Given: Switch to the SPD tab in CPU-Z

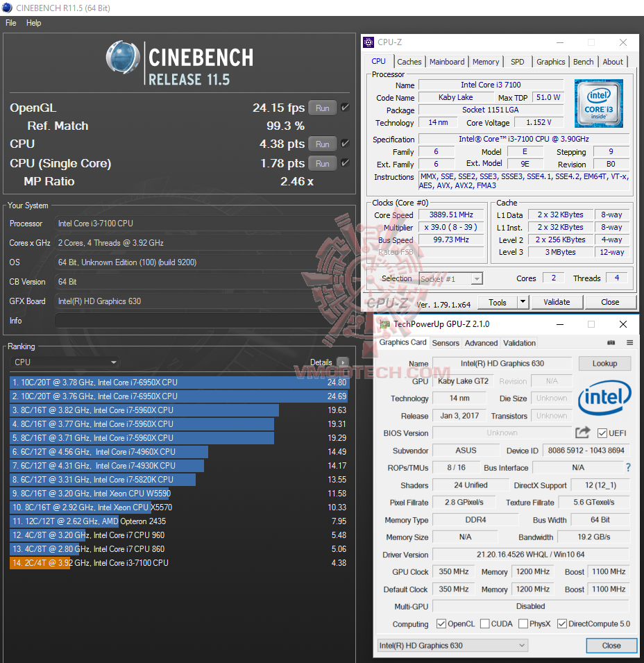Looking at the screenshot, I should (x=517, y=62).
